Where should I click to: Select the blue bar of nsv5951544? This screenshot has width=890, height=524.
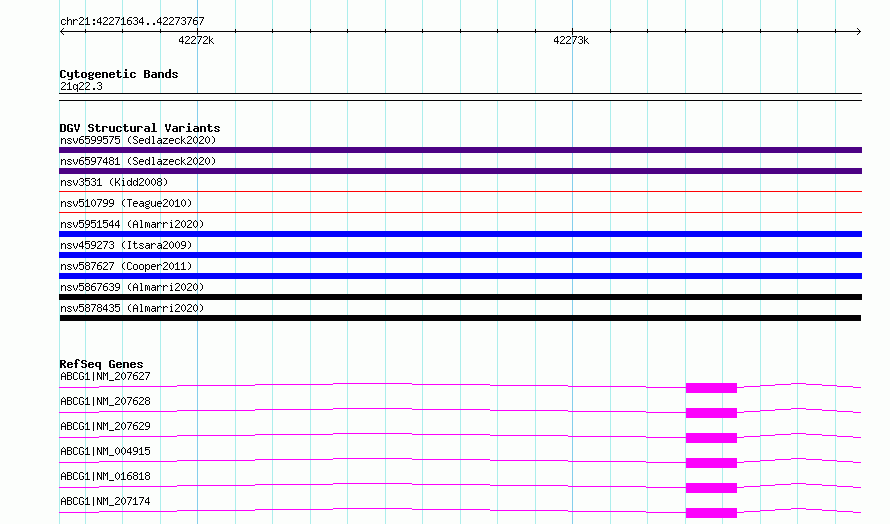click(460, 234)
